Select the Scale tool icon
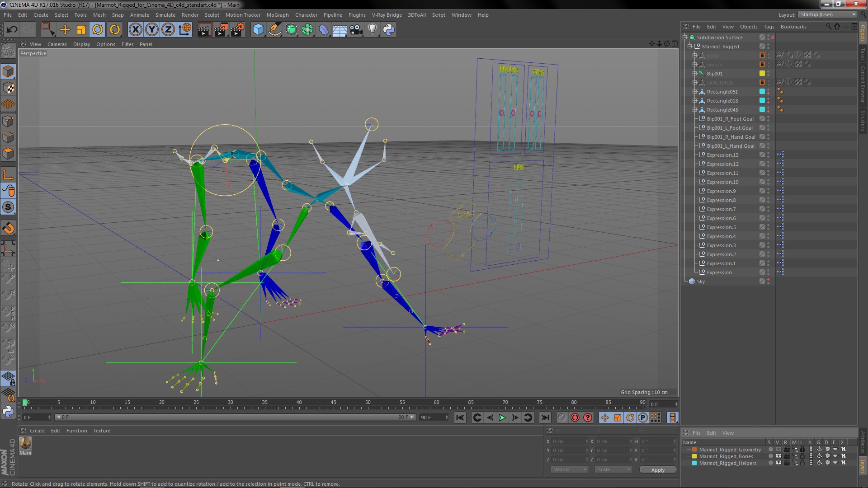Image resolution: width=868 pixels, height=488 pixels. [82, 29]
